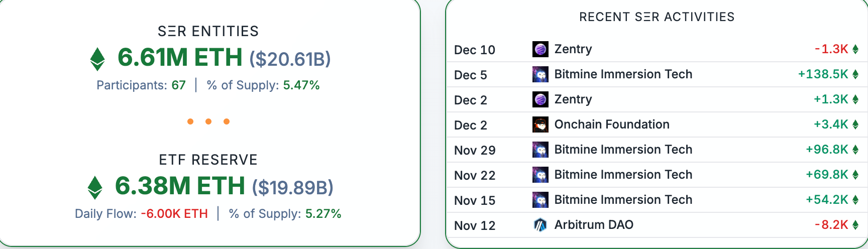Click the Arbitrum DAO logo icon
The image size is (868, 249).
click(x=540, y=225)
